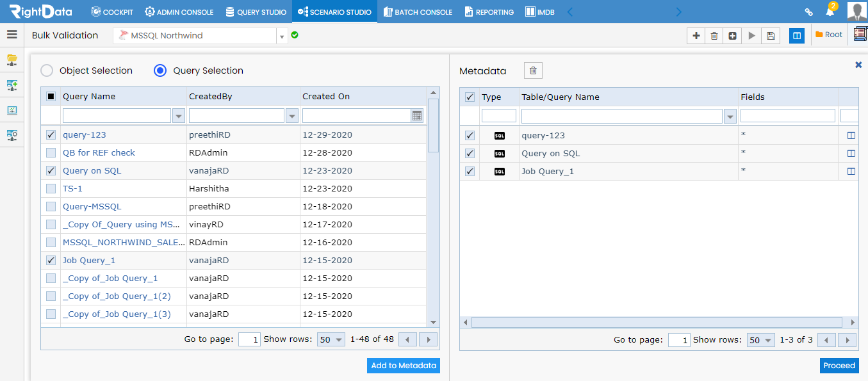Select the Object Selection radio button
This screenshot has height=381, width=868.
click(47, 70)
